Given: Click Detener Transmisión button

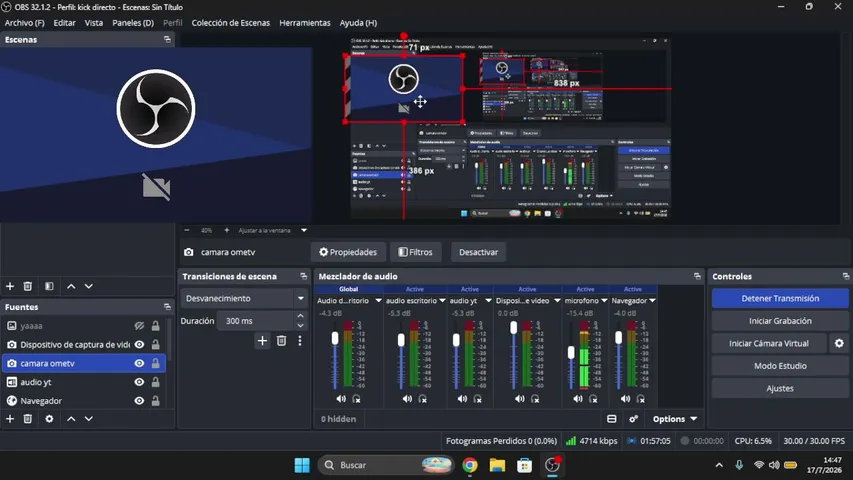Looking at the screenshot, I should pos(780,298).
